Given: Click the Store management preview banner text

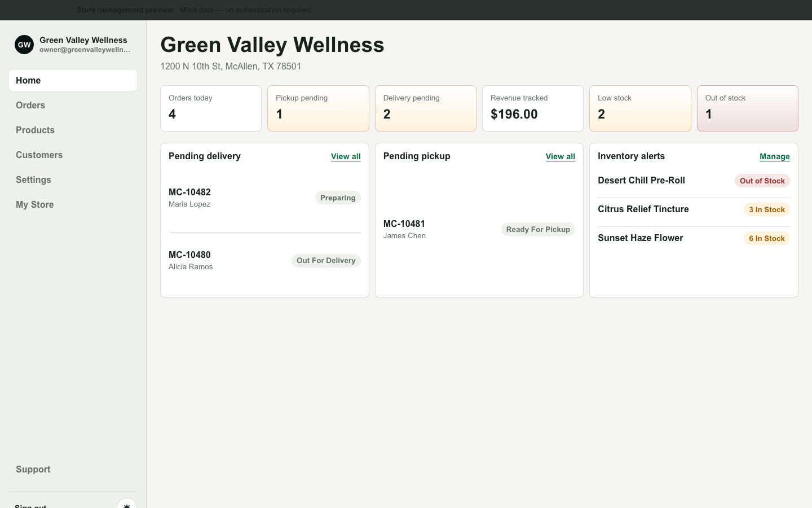Looking at the screenshot, I should 125,10.
